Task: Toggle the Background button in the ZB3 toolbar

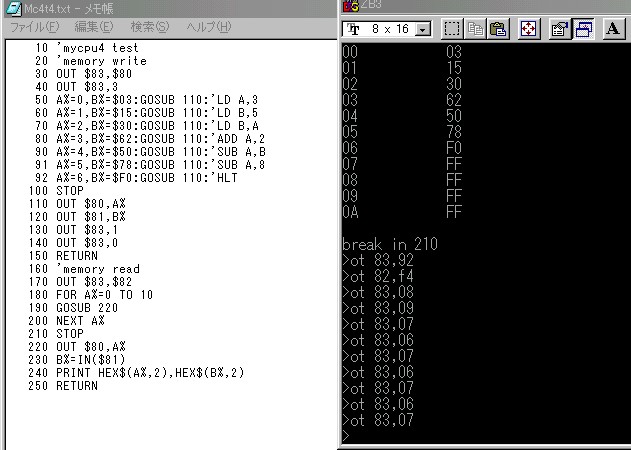Action: pos(583,29)
